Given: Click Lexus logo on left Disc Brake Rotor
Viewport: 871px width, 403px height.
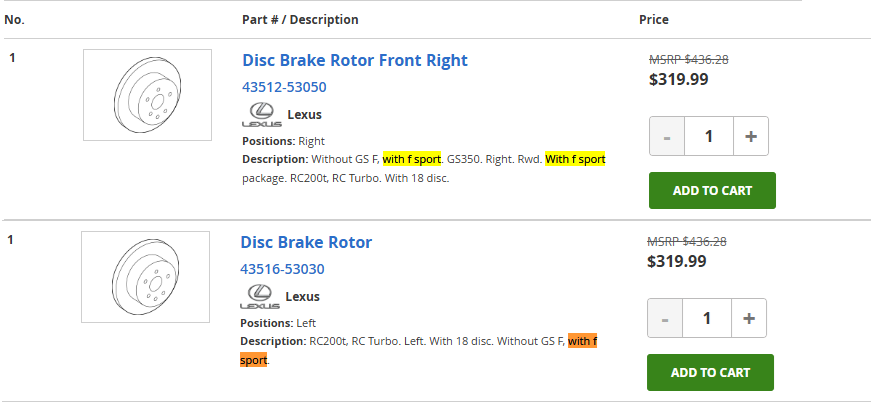Looking at the screenshot, I should pos(258,297).
